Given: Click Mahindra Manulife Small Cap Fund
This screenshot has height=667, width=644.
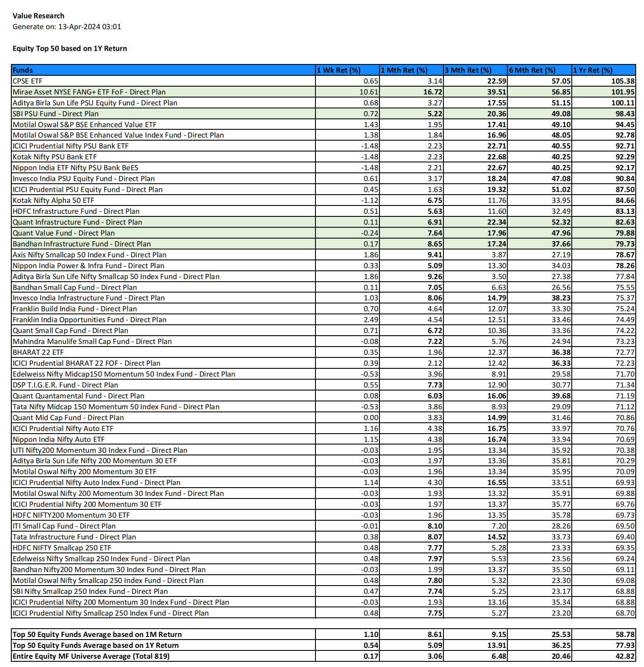Looking at the screenshot, I should click(92, 341).
